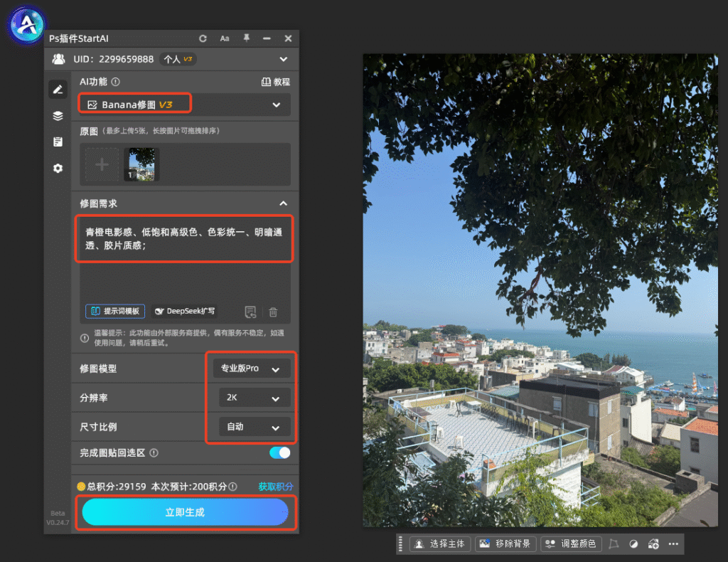The width and height of the screenshot is (728, 562).
Task: Click the 温馨提示 warning info icon
Action: coord(85,338)
